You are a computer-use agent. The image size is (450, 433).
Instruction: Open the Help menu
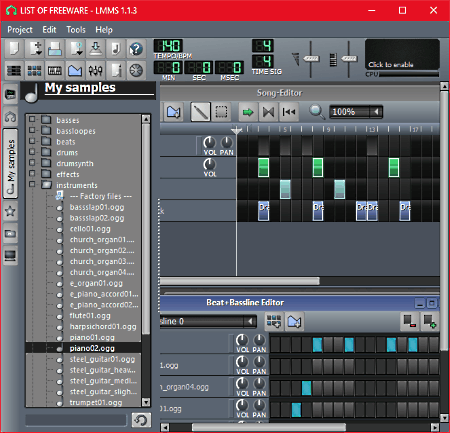104,30
